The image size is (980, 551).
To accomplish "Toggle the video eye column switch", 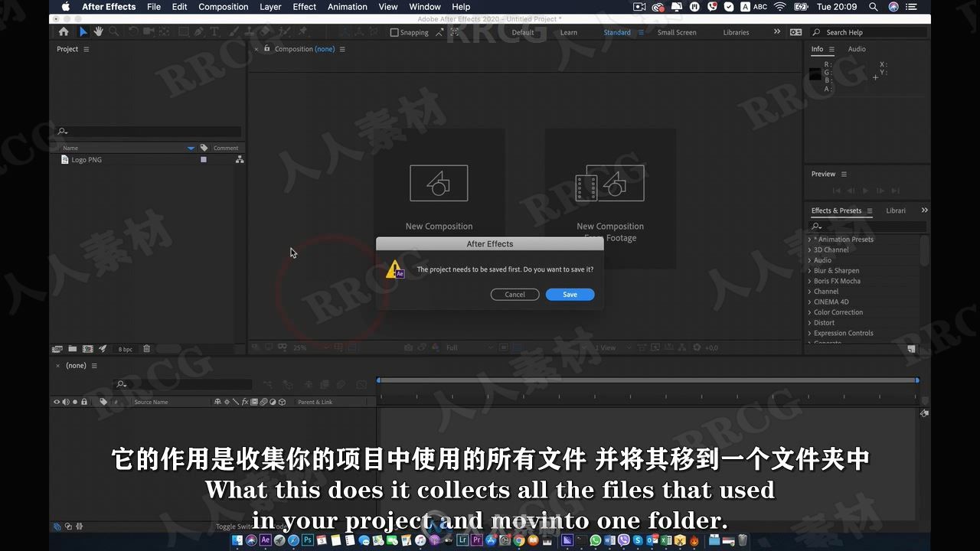I will 57,402.
